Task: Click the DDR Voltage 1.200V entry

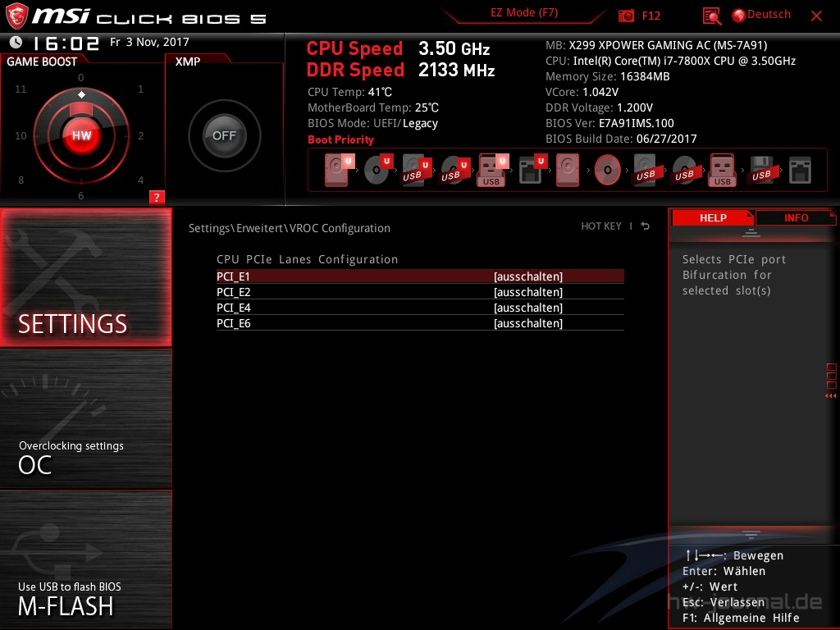Action: tap(599, 107)
